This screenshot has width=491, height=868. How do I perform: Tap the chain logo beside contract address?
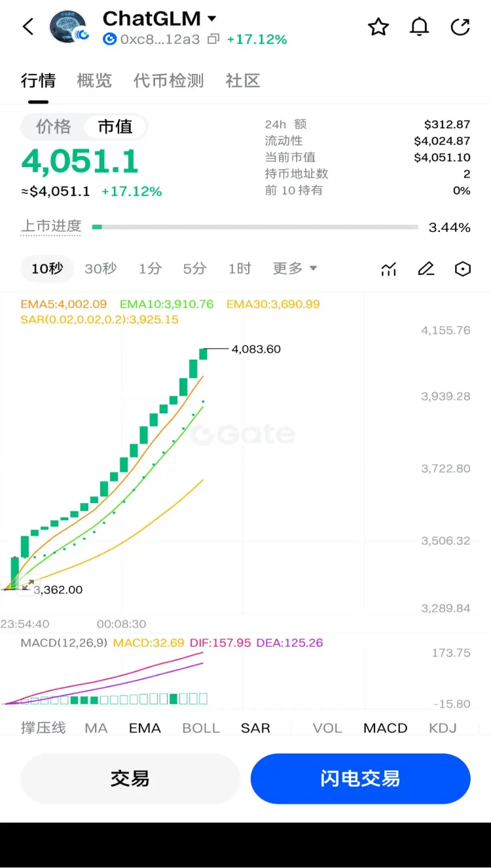109,39
